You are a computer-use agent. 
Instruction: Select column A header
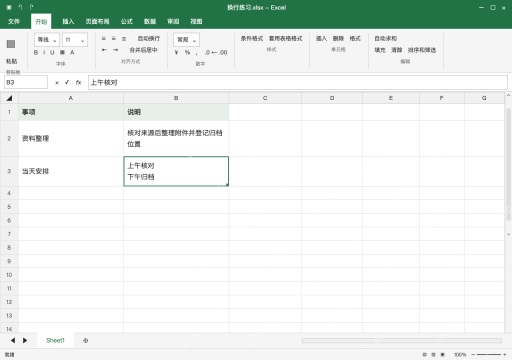point(71,98)
